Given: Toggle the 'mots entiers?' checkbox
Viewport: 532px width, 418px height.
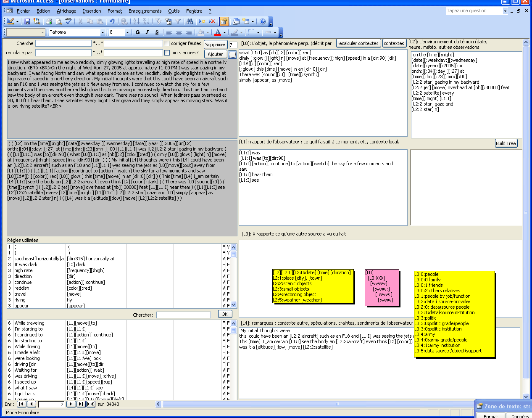Looking at the screenshot, I should [167, 53].
